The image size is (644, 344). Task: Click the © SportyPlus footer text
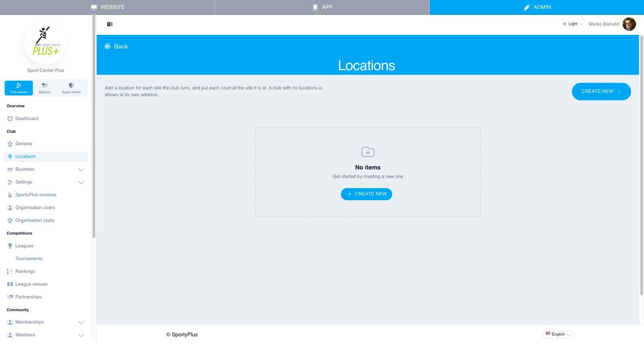pyautogui.click(x=182, y=335)
